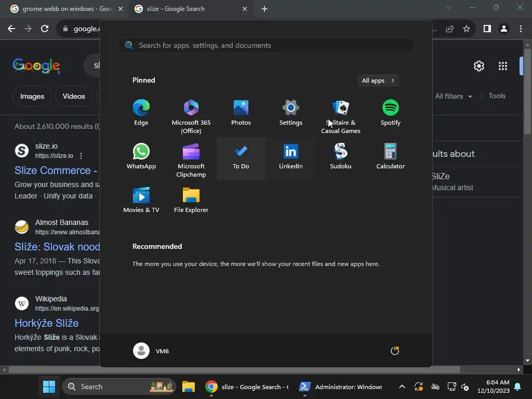Open Slíže: Slovak noodles result
This screenshot has height=399, width=532.
click(57, 247)
